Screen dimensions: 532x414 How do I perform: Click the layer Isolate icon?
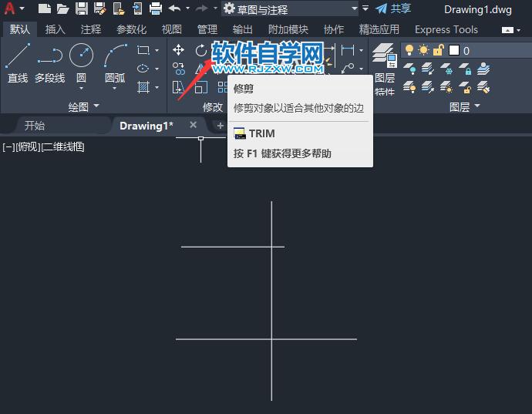428,69
